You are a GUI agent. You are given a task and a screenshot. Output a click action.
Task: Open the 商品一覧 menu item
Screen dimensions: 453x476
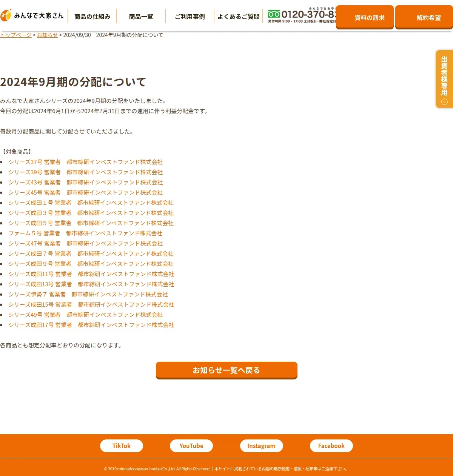click(141, 17)
